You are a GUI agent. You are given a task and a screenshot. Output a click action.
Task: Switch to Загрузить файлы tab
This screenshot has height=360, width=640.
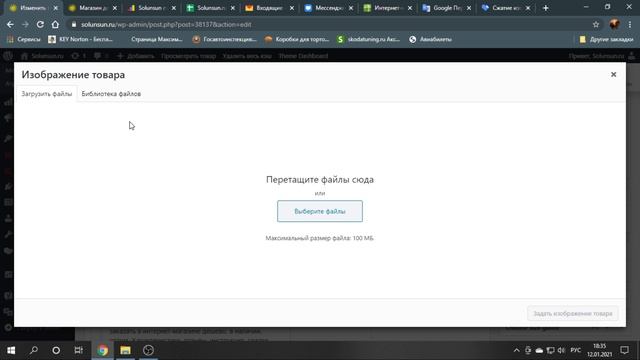[x=47, y=94]
